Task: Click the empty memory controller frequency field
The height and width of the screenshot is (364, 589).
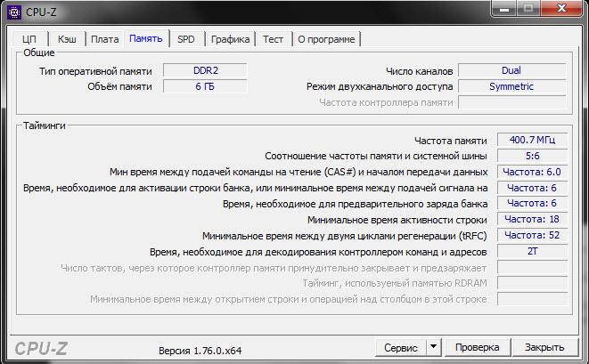Action: [511, 103]
